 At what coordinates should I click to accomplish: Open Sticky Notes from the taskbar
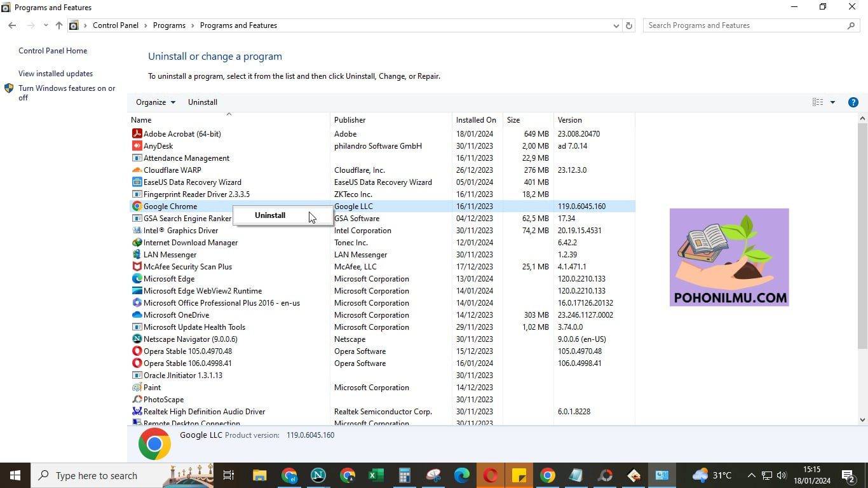pyautogui.click(x=519, y=475)
